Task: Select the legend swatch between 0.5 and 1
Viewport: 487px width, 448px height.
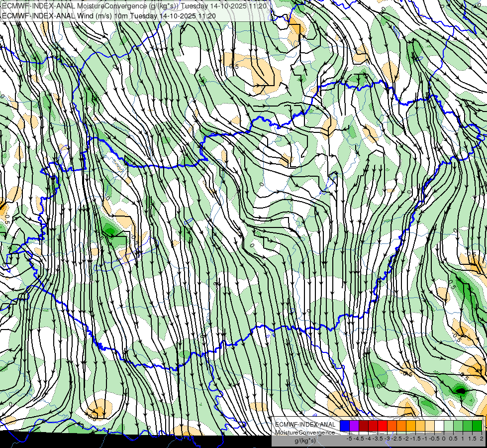Action: [x=458, y=426]
